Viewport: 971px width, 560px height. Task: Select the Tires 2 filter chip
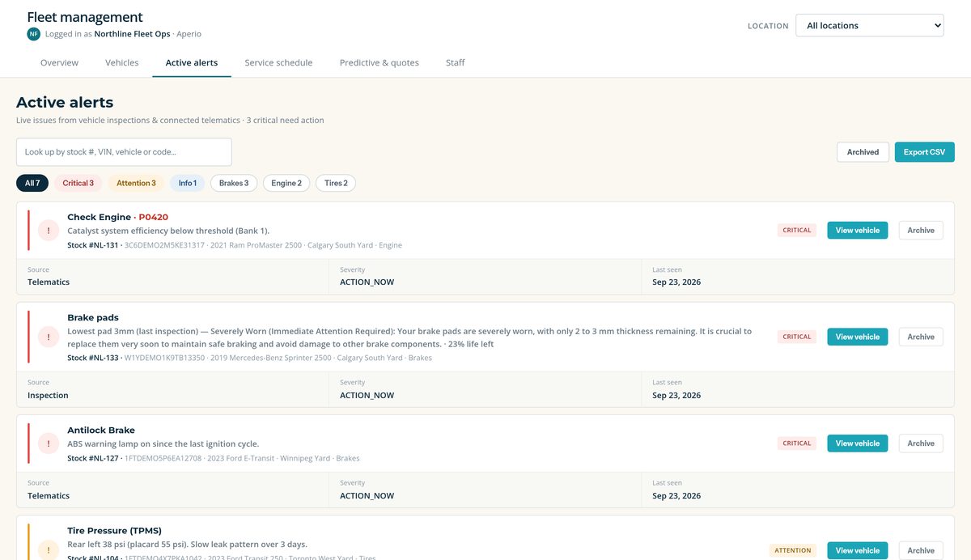pyautogui.click(x=336, y=183)
